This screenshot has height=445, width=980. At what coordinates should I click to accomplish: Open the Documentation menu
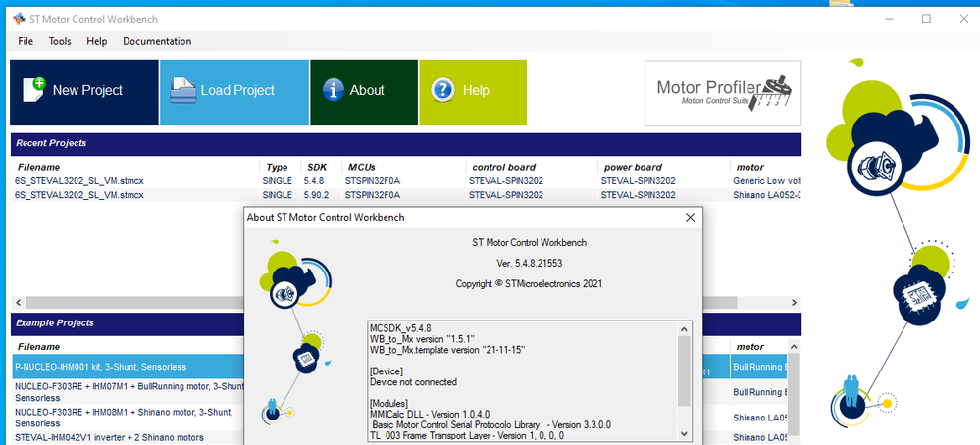coord(157,41)
